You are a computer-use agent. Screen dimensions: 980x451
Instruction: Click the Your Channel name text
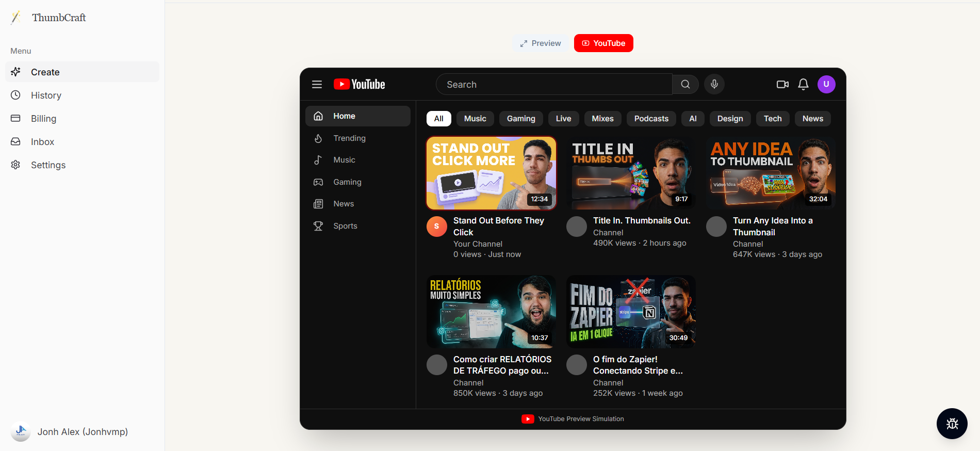tap(478, 244)
